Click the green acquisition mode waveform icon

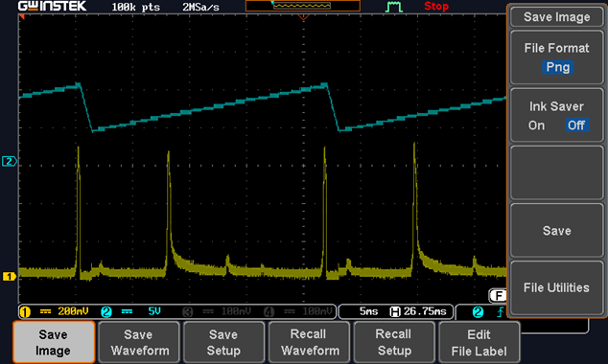pyautogui.click(x=393, y=7)
